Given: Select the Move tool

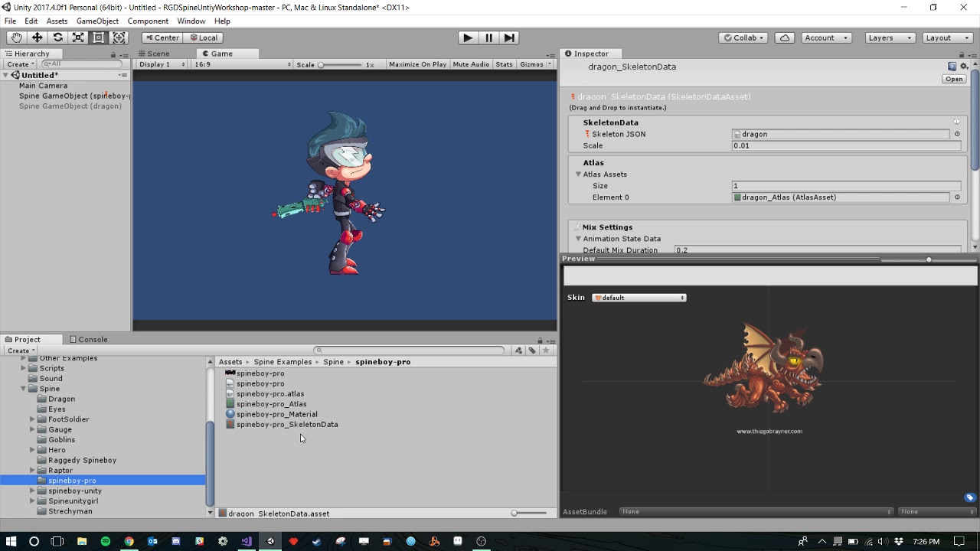Looking at the screenshot, I should pyautogui.click(x=37, y=37).
